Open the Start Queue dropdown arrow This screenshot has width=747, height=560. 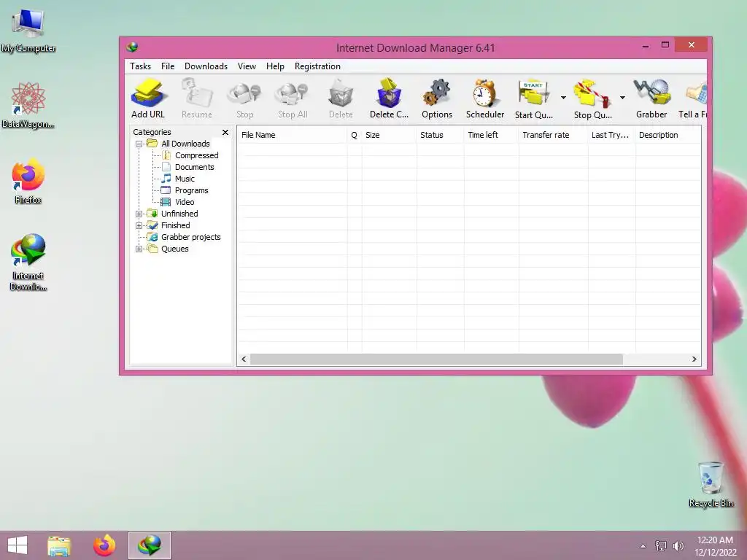(563, 98)
